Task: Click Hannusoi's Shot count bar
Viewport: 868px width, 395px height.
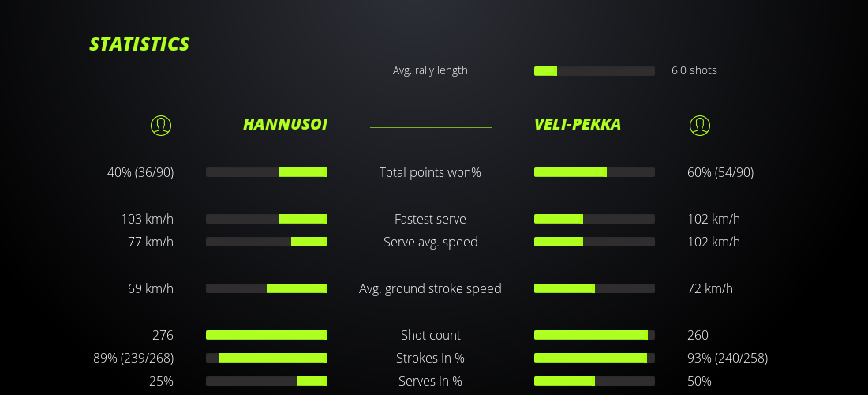Action: tap(267, 335)
